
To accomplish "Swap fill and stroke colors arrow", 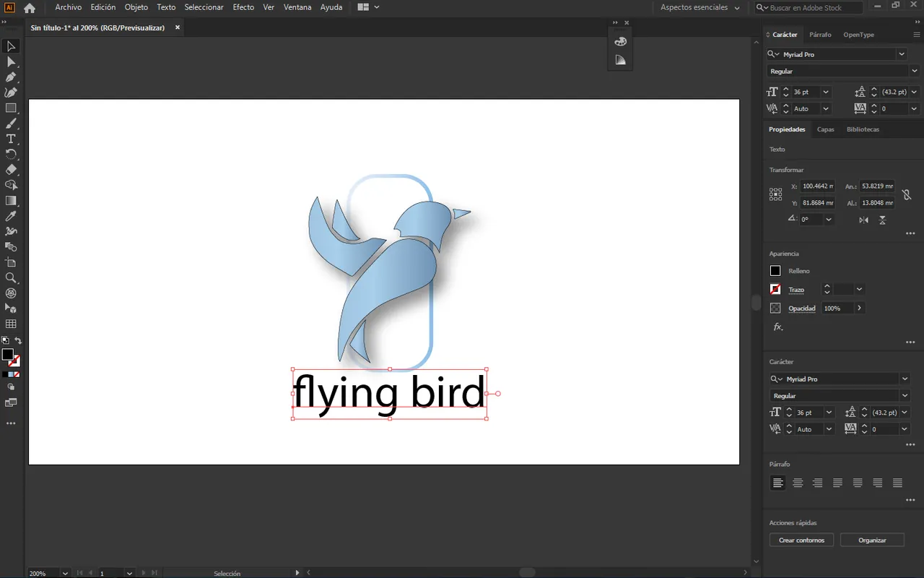I will 18,340.
